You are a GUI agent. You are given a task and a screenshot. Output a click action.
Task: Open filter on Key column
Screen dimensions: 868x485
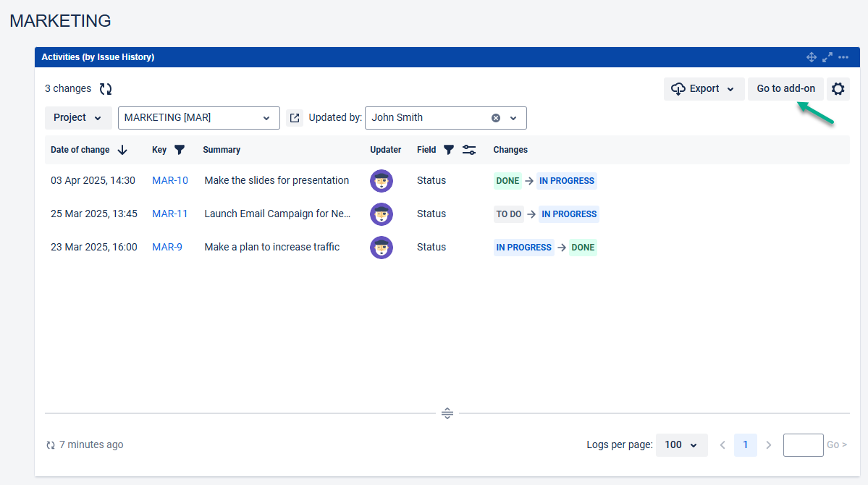180,150
